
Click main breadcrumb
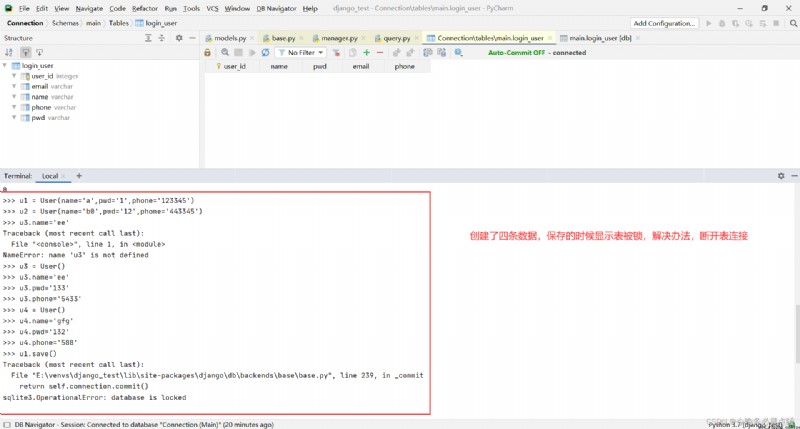(x=93, y=23)
